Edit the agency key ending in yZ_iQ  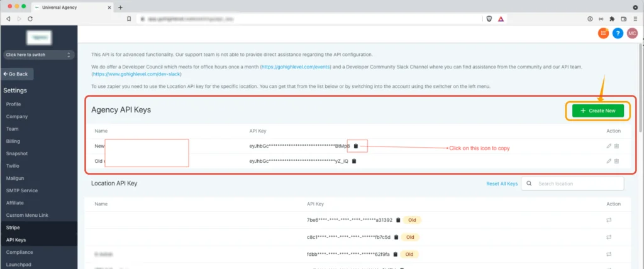(x=609, y=161)
